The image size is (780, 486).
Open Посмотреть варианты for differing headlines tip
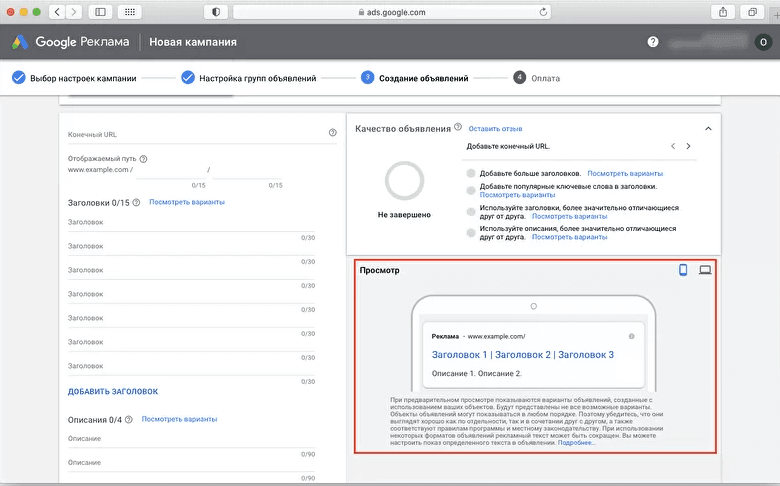(570, 216)
